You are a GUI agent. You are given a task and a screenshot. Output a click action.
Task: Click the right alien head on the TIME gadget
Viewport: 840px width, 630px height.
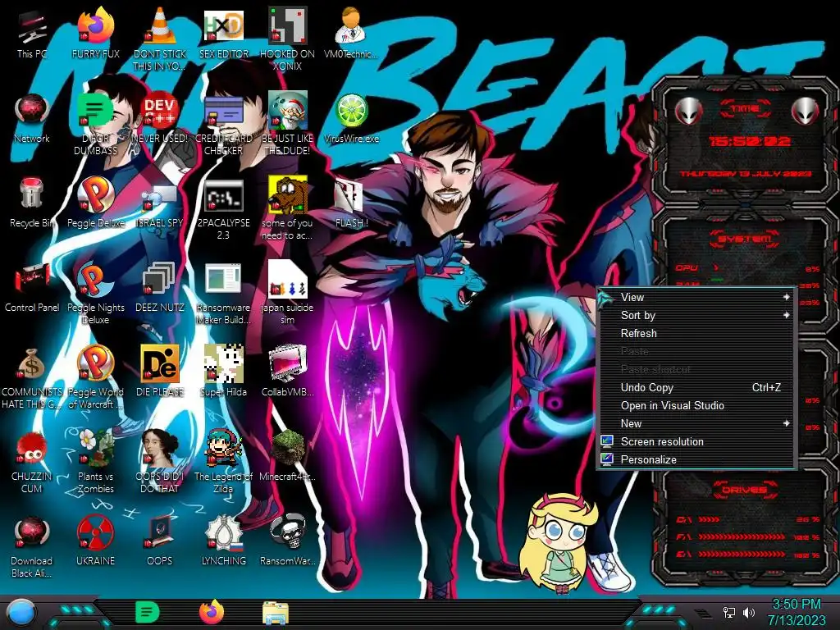click(806, 112)
